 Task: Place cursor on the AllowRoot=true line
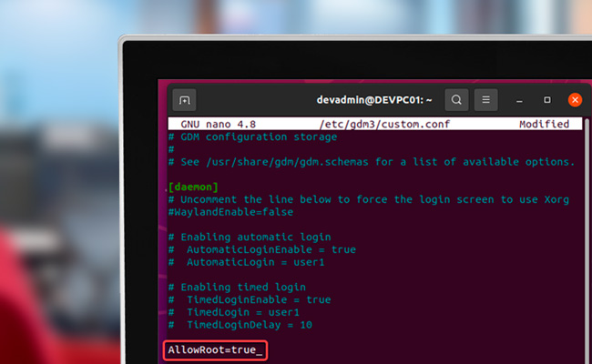(215, 350)
